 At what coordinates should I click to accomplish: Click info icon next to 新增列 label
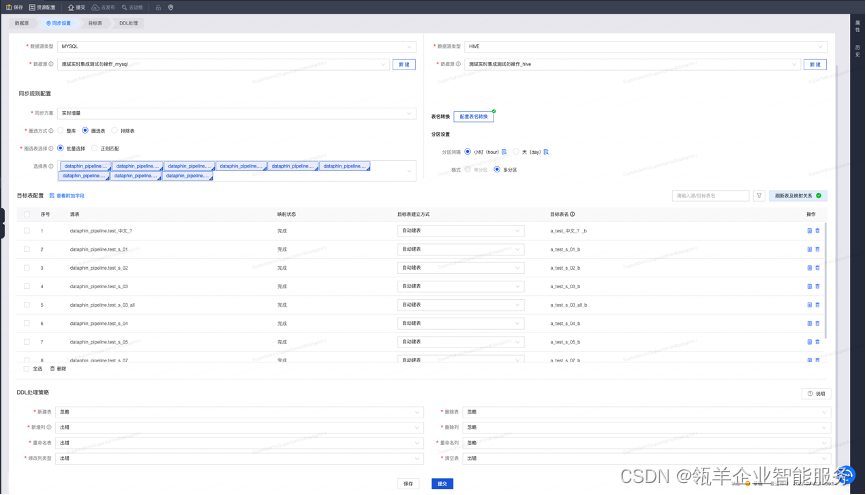pyautogui.click(x=49, y=427)
